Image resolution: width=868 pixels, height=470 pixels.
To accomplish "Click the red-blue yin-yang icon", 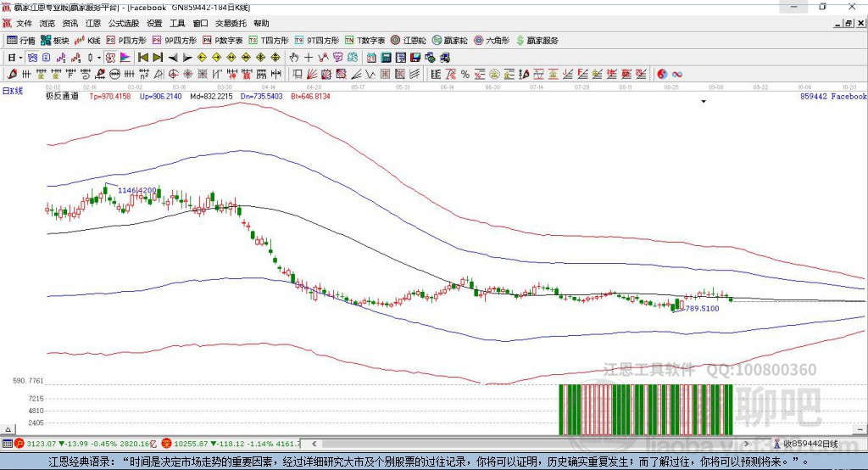I will click(661, 74).
